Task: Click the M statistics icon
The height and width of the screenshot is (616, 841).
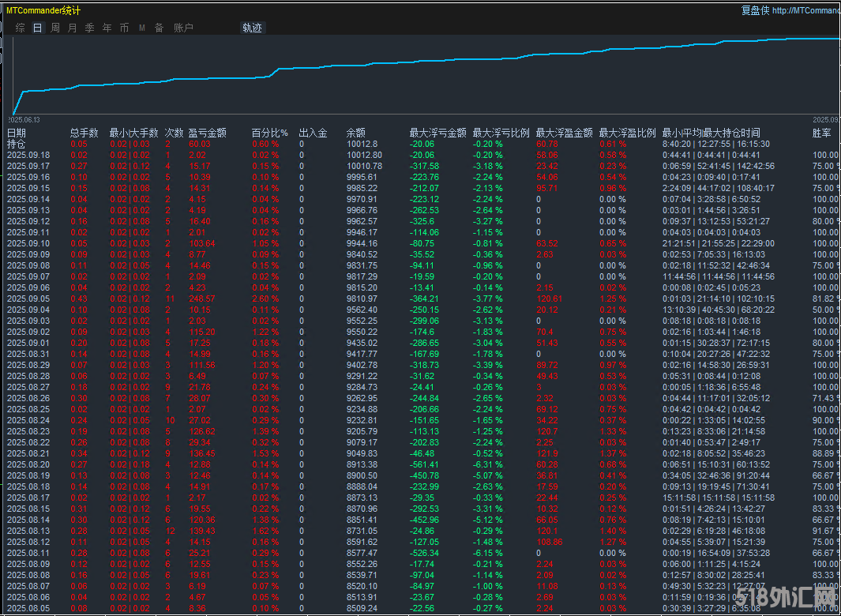Action: [141, 27]
